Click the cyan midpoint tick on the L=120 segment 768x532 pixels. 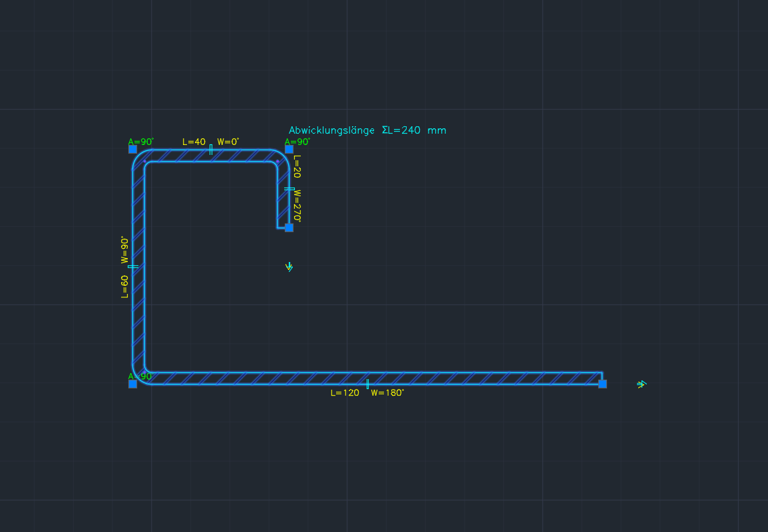point(367,384)
